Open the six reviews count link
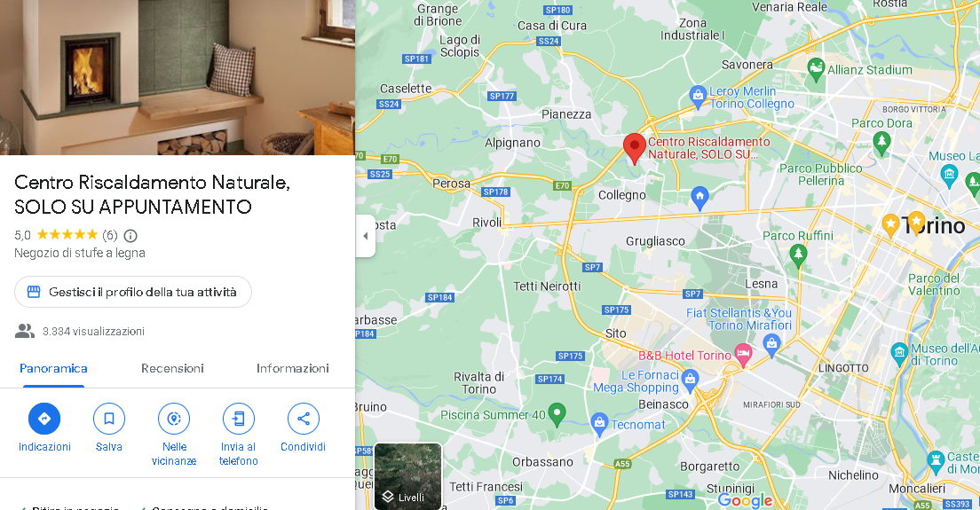 pos(110,235)
